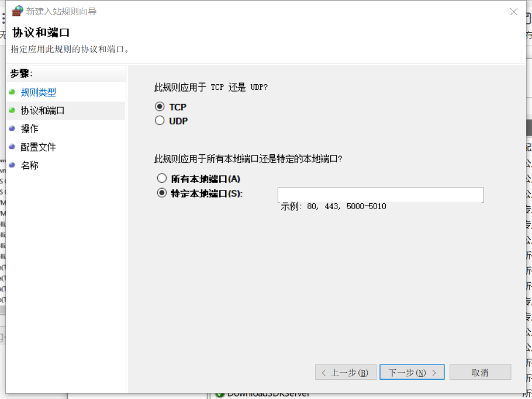Cancel the wizard with 取消 button
Screen dimensions: 532x399
point(480,372)
